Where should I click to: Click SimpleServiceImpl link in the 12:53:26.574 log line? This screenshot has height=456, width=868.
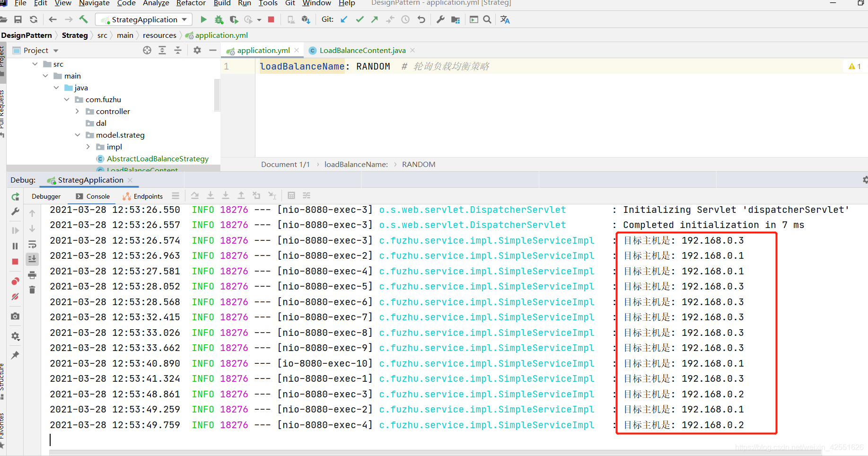pyautogui.click(x=487, y=240)
